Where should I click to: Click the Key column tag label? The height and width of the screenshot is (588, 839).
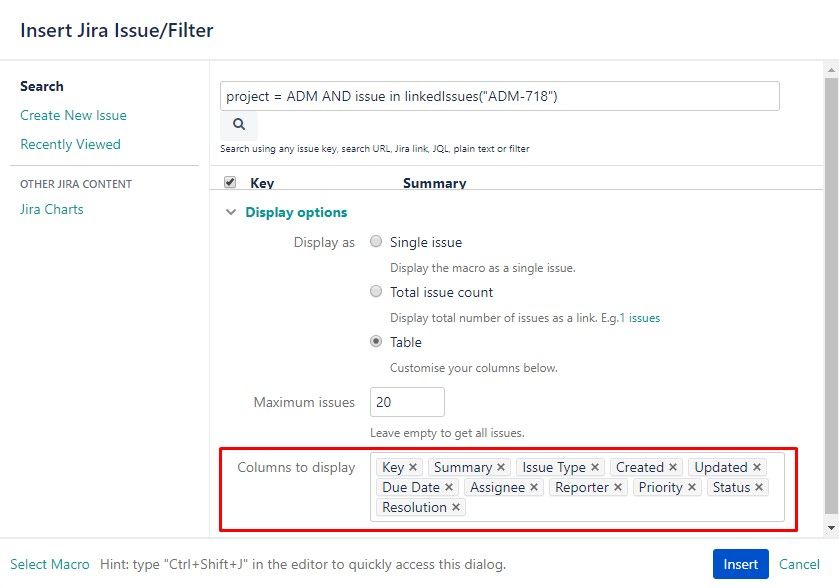pos(393,467)
